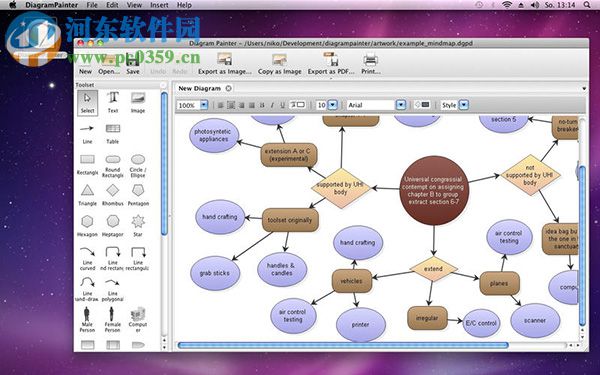Open the fill color picker
This screenshot has height=375, width=600.
422,104
